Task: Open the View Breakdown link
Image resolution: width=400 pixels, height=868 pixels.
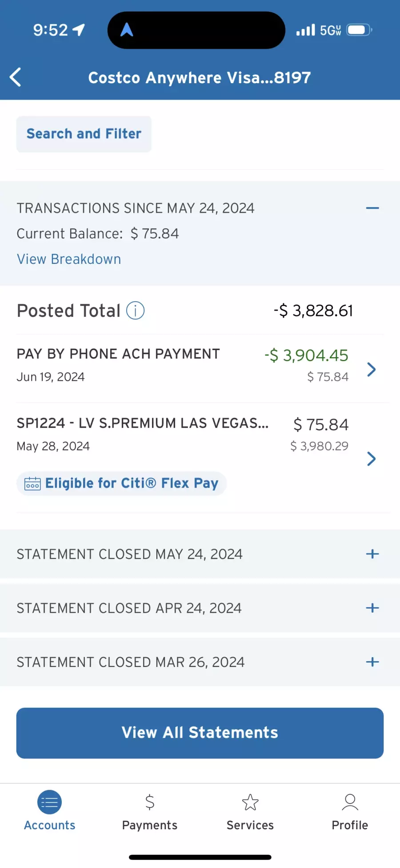Action: [x=69, y=259]
